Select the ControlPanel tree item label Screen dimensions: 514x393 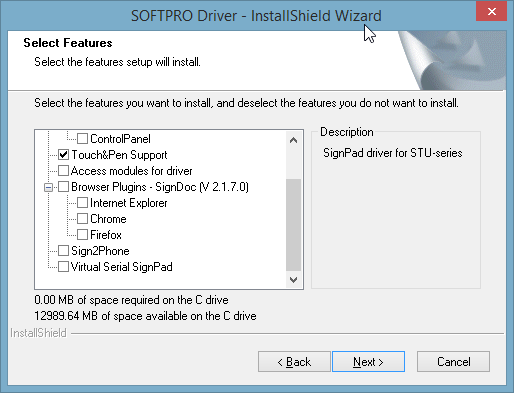(120, 139)
